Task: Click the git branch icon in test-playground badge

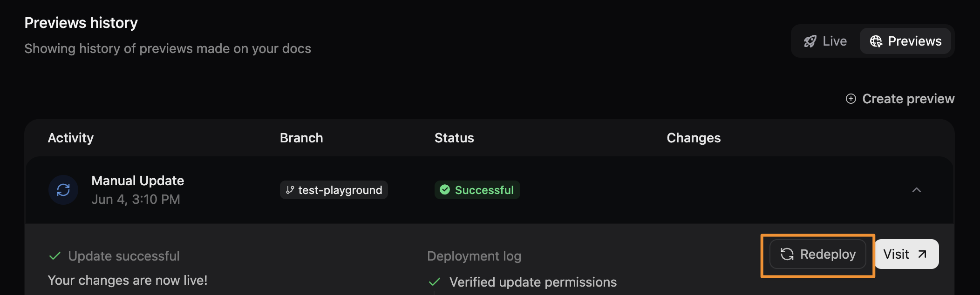Action: point(290,190)
